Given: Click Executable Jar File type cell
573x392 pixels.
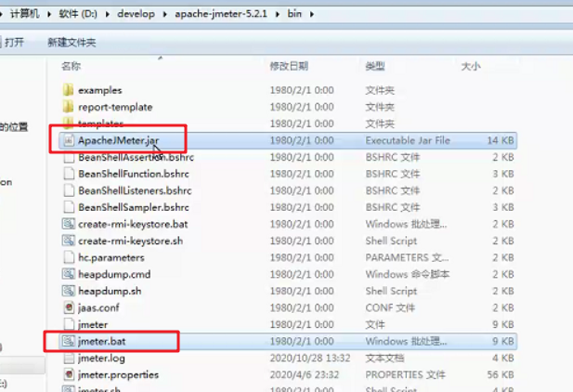Looking at the screenshot, I should pos(408,140).
